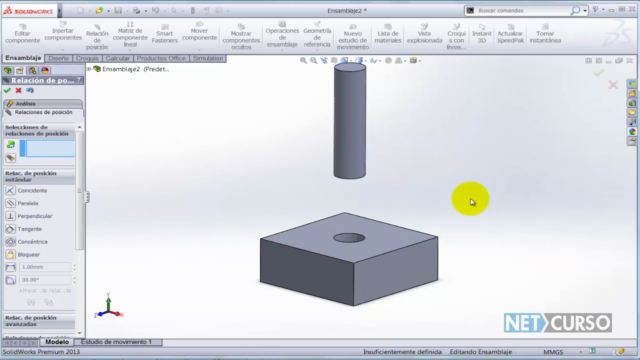Switch to the Diseño tab

coord(59,58)
